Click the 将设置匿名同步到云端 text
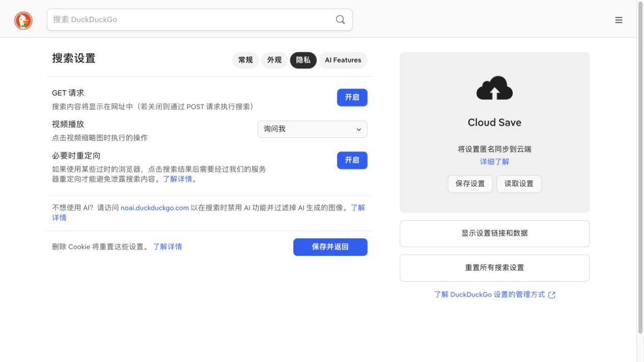644x362 pixels. click(x=494, y=149)
